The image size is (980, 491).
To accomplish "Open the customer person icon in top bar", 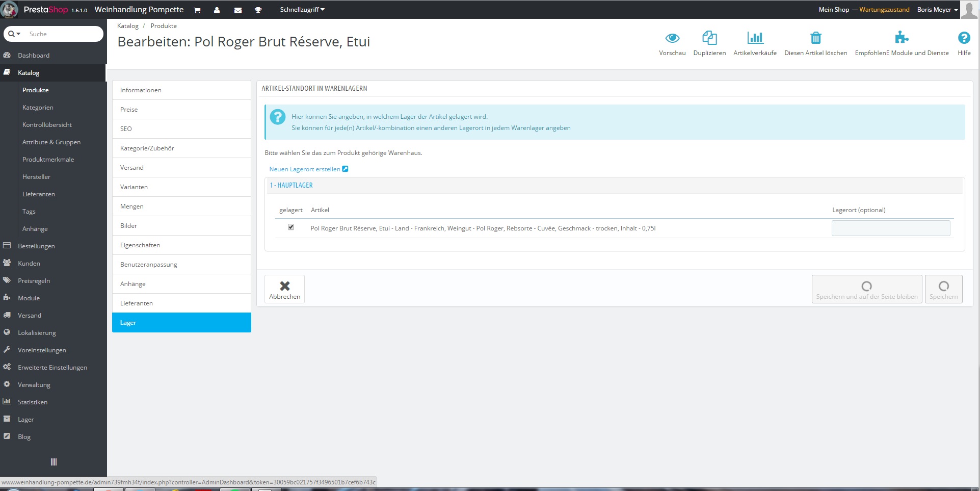I will (x=217, y=10).
